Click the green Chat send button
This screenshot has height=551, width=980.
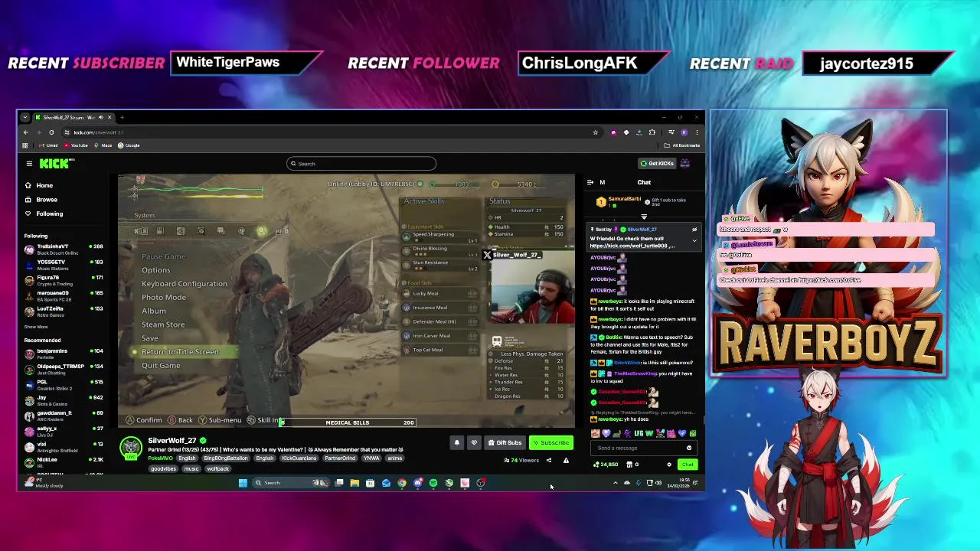[x=687, y=465]
